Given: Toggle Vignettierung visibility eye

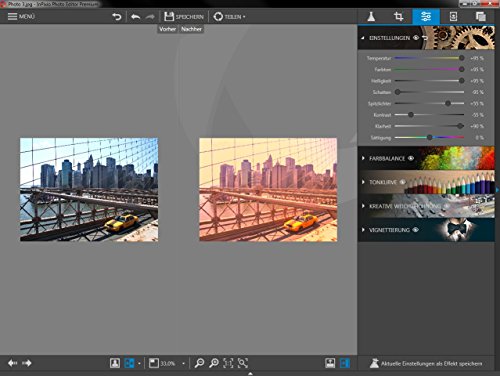Looking at the screenshot, I should point(415,230).
